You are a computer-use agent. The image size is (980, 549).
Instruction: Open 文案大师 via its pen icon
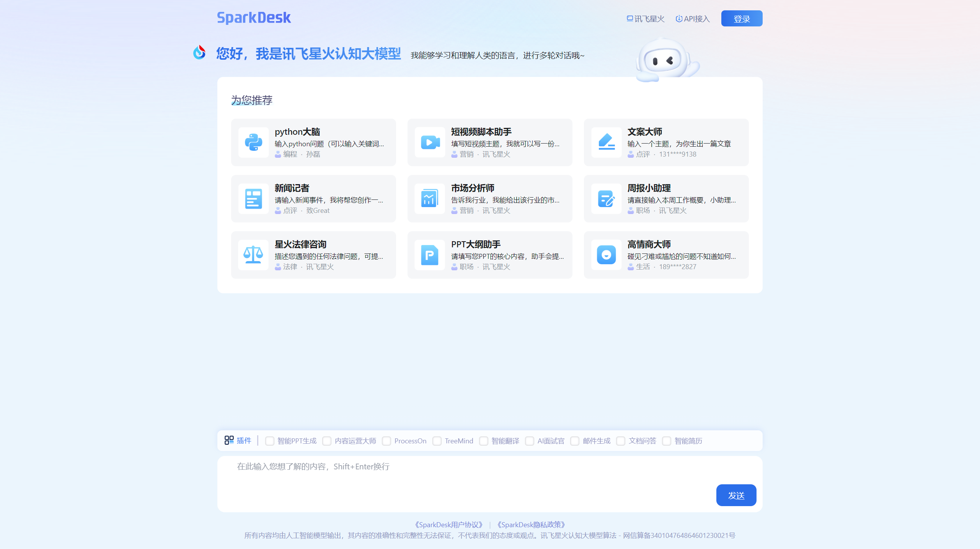tap(606, 142)
